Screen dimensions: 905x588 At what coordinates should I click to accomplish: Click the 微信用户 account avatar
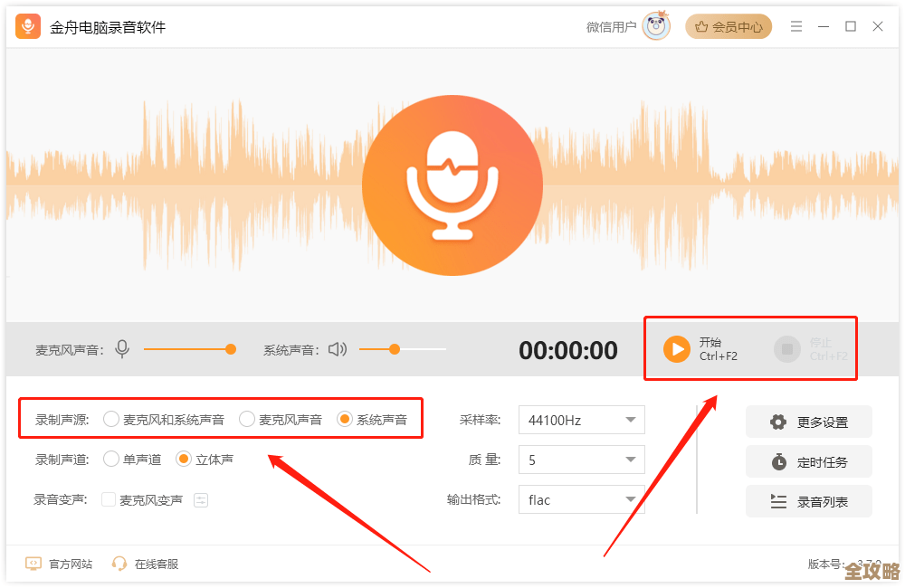point(655,26)
